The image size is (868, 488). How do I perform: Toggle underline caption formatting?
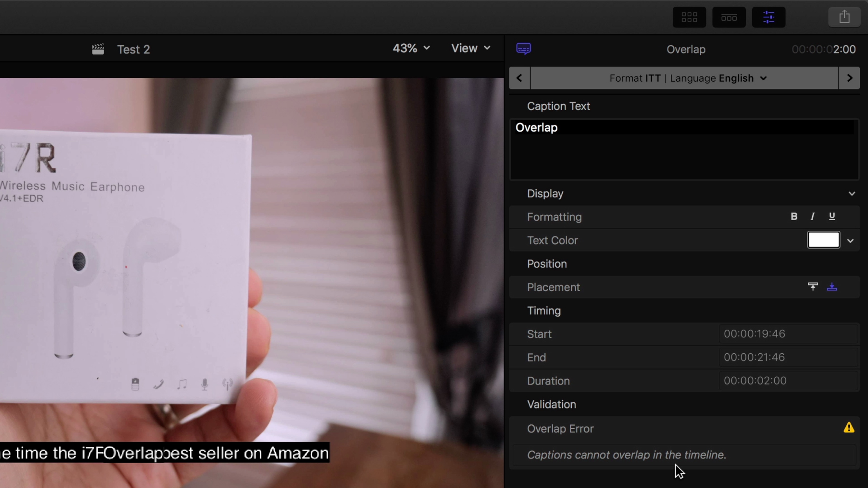[832, 217]
